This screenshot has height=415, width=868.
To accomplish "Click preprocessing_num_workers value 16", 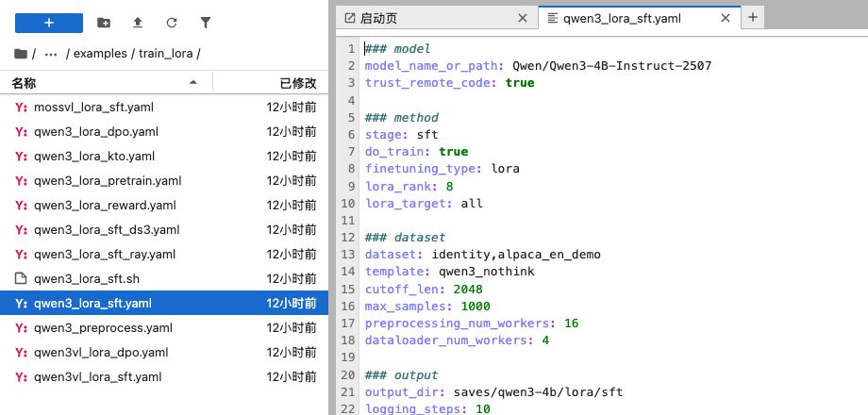I will click(x=572, y=324).
